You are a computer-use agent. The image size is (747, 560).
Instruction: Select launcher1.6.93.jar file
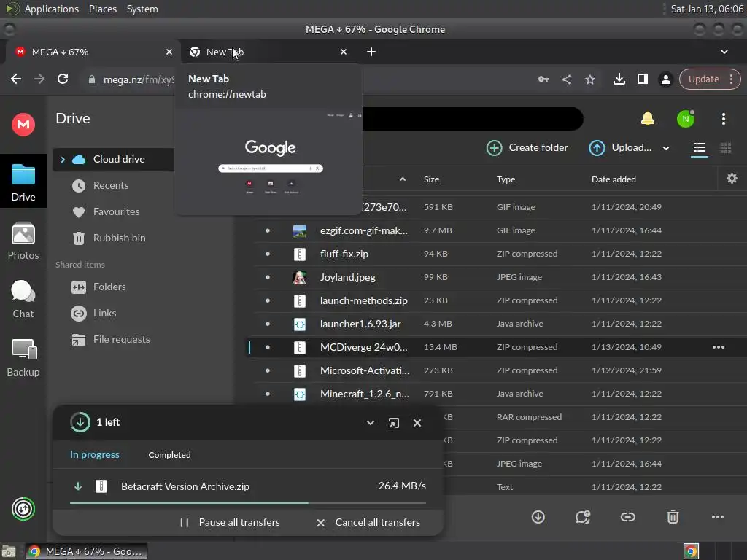(497, 324)
